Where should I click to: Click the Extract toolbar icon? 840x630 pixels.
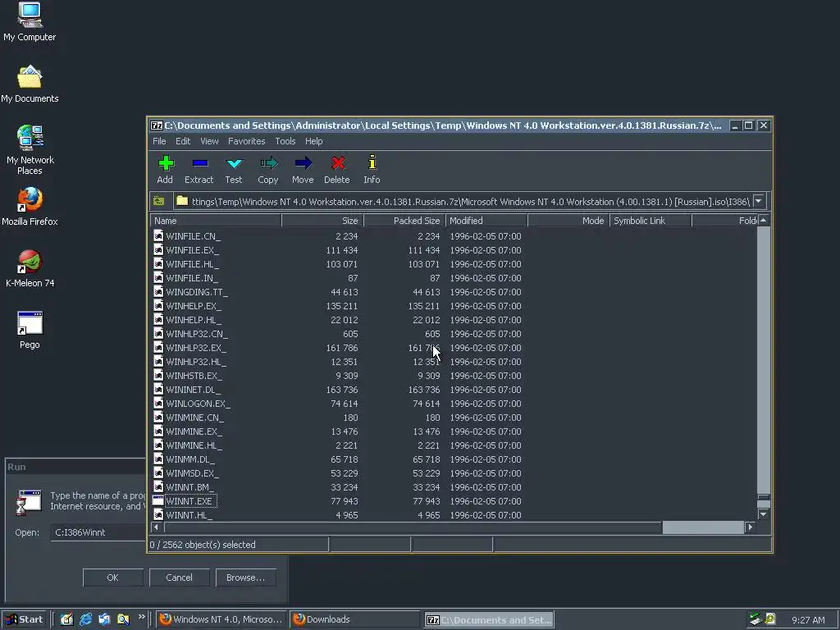[199, 163]
